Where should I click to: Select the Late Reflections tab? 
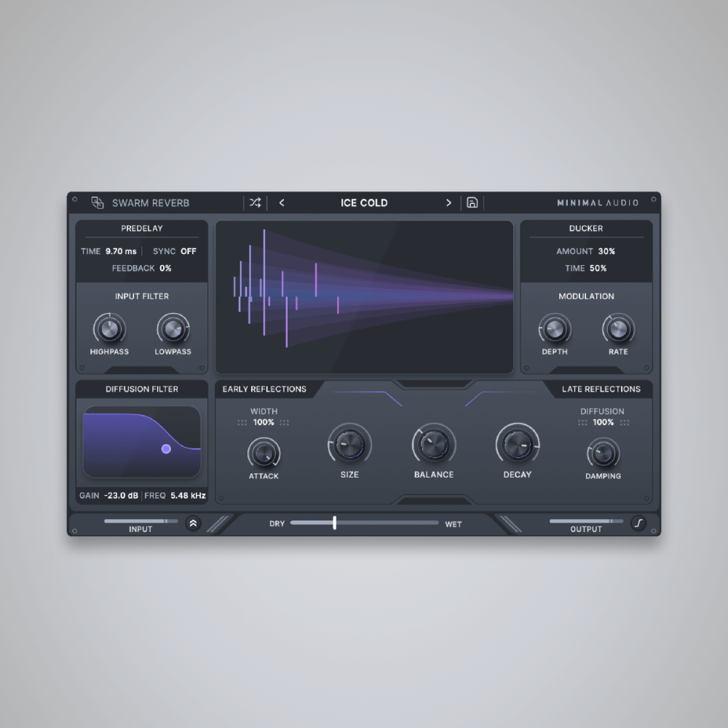pyautogui.click(x=600, y=389)
